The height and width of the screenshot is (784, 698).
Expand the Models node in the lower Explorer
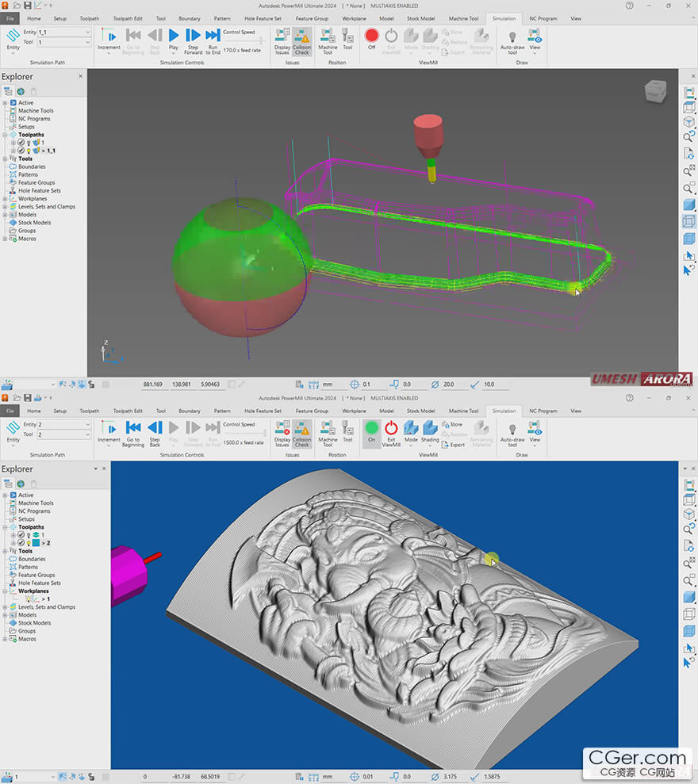(x=5, y=615)
